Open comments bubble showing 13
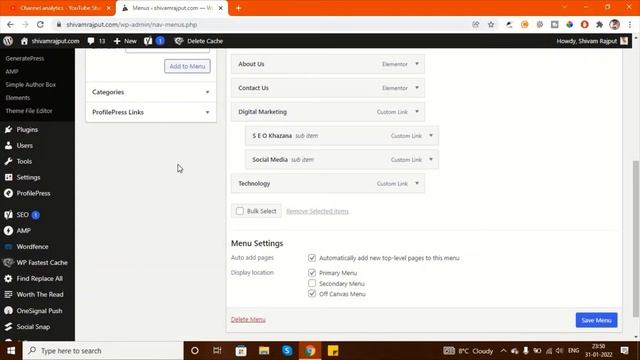 96,41
